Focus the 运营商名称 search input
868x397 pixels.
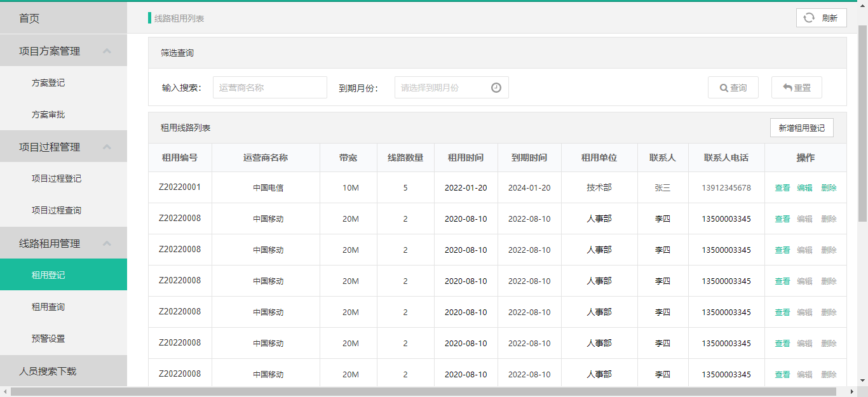pos(270,88)
